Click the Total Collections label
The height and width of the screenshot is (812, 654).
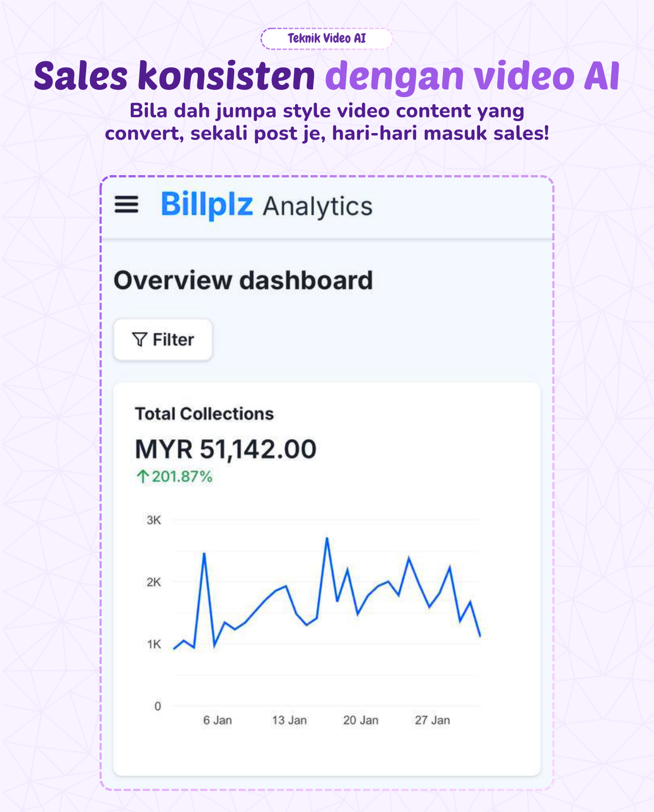coord(204,414)
